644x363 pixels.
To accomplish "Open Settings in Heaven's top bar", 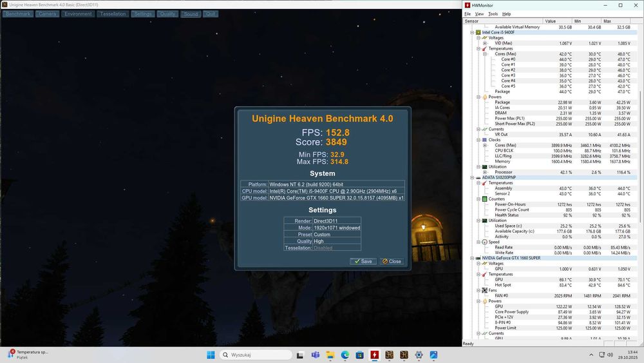I will point(143,14).
